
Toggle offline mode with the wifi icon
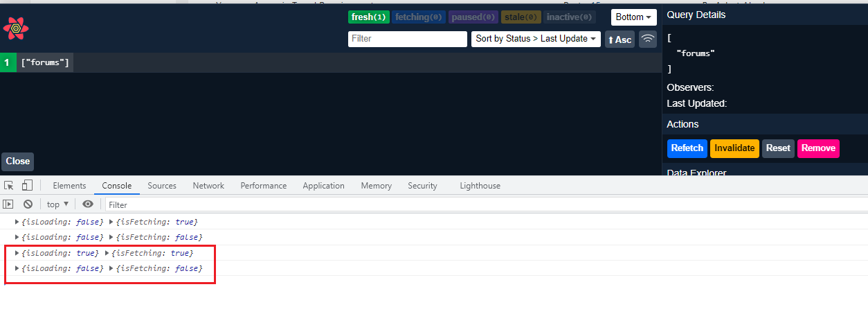point(647,40)
